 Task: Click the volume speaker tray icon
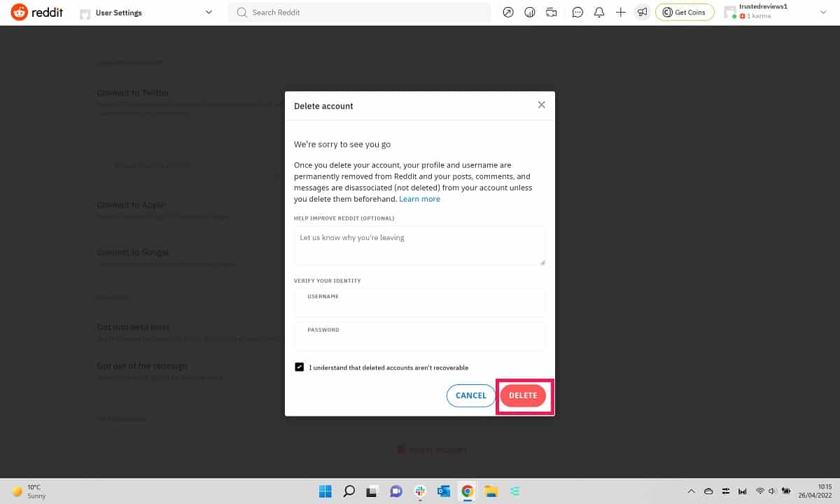(771, 491)
